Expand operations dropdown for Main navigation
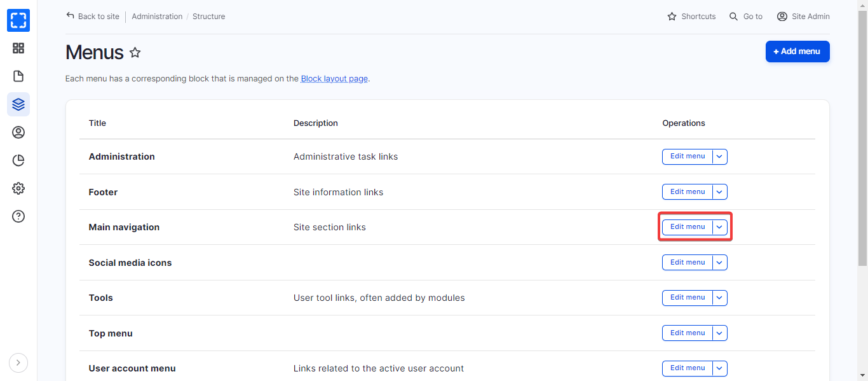 [x=719, y=227]
